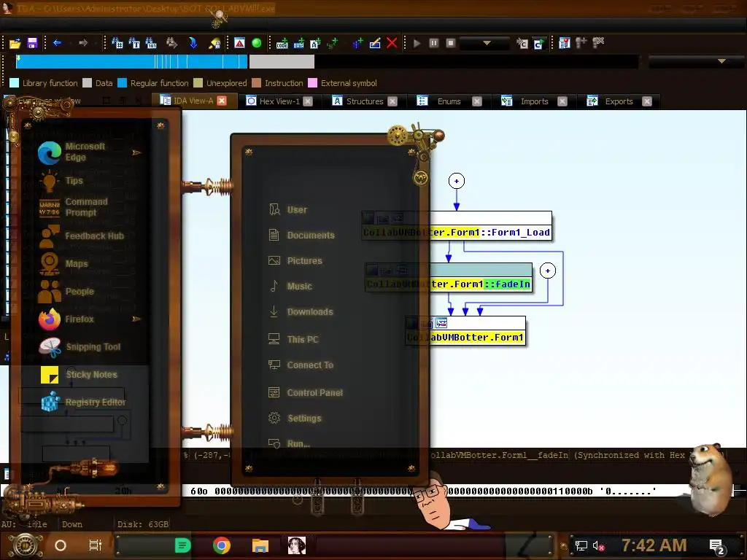Select the CollabVMBotter.Form1 graph node
Viewport: 747px width, 560px height.
pos(465,331)
